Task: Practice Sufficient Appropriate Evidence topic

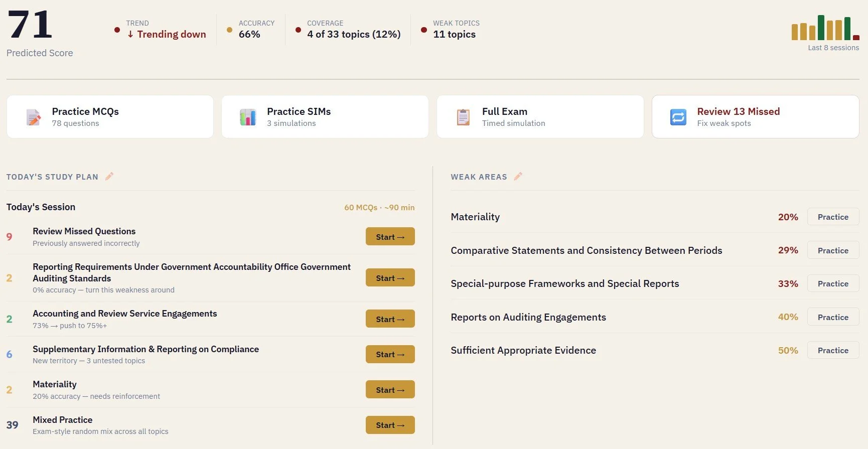Action: [x=833, y=350]
